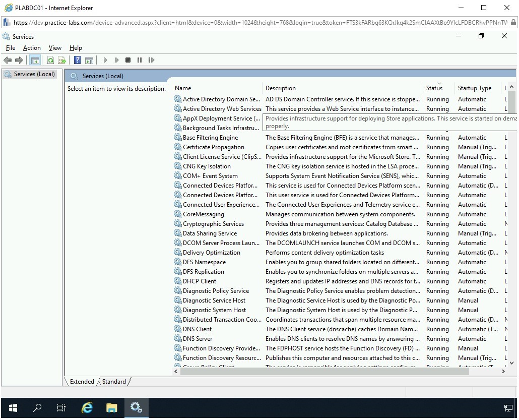Open File Explorer from the taskbar
The height and width of the screenshot is (420, 519).
[x=111, y=408]
